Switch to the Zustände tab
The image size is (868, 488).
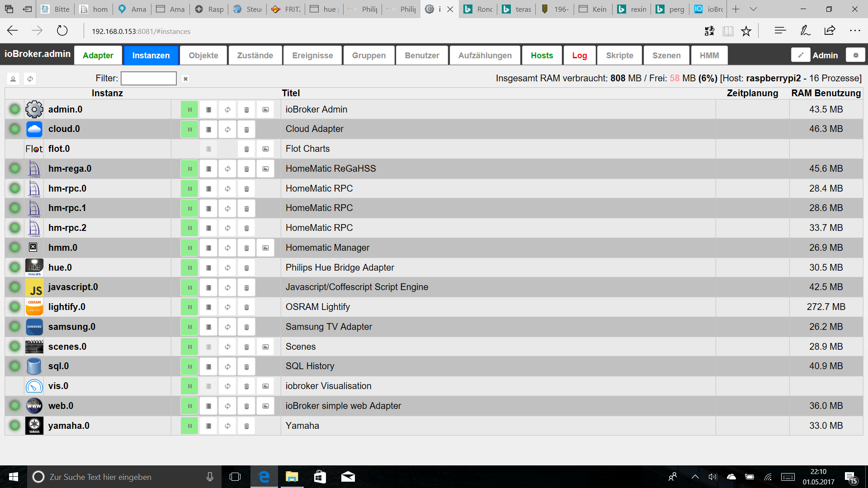tap(255, 56)
